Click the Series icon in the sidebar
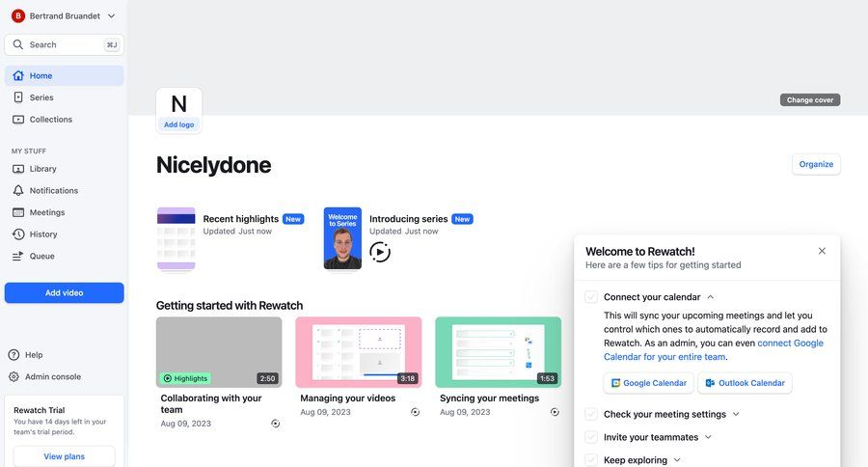The image size is (868, 467). point(18,97)
